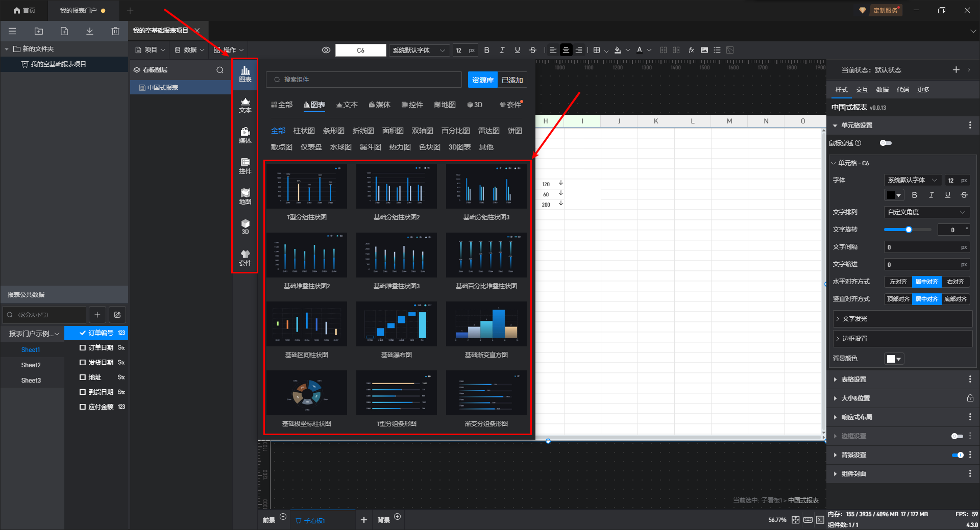The image size is (980, 530).
Task: Check the 订单日期 field checkbox
Action: click(83, 347)
